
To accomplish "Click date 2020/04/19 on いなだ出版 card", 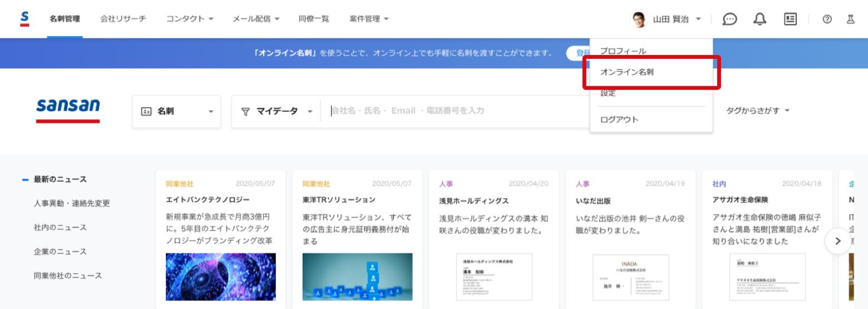I will pyautogui.click(x=665, y=184).
